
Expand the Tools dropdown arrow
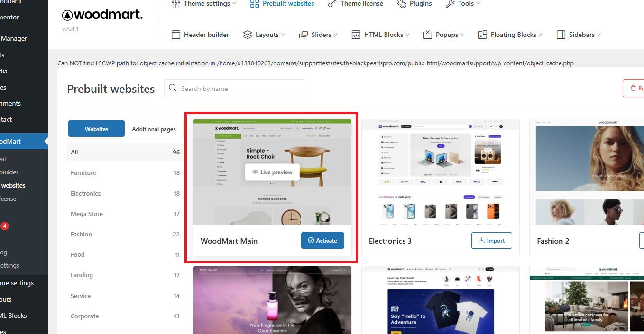coord(478,4)
